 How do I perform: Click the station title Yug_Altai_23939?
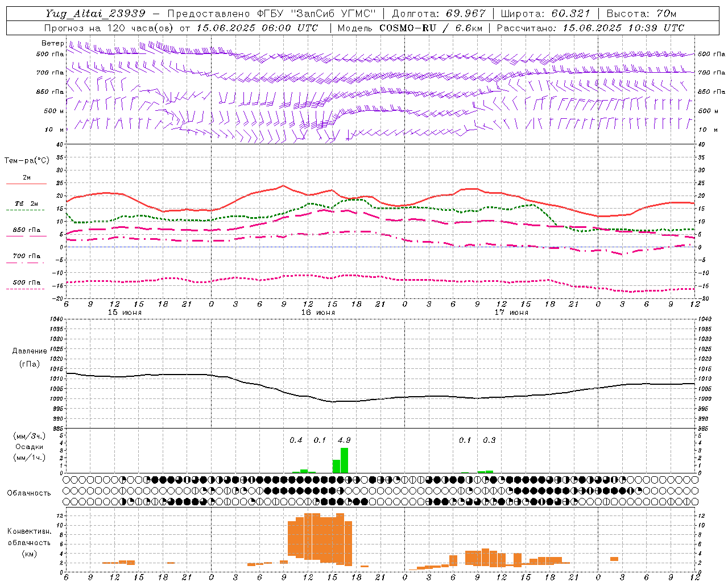click(96, 14)
